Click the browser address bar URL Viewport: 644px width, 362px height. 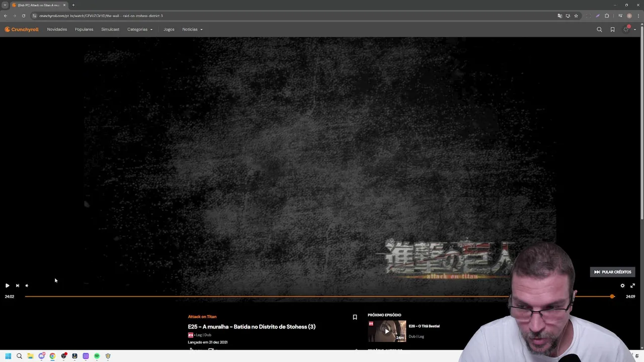point(101,16)
